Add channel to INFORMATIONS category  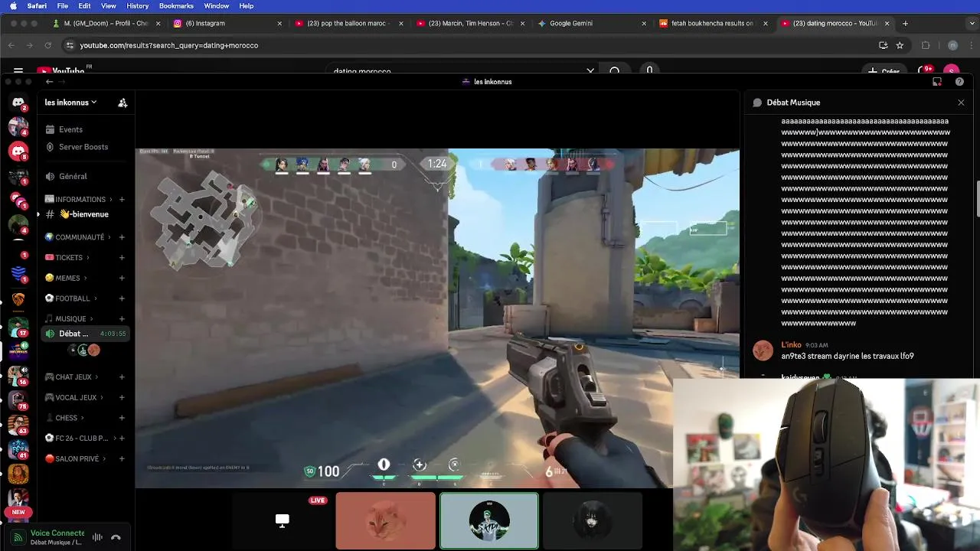(x=122, y=200)
